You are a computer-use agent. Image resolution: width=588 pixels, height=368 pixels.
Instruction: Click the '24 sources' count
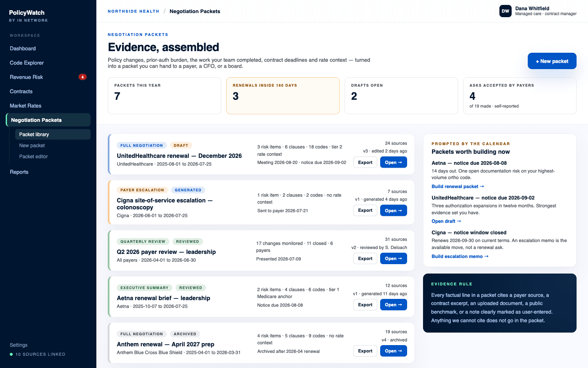point(396,143)
